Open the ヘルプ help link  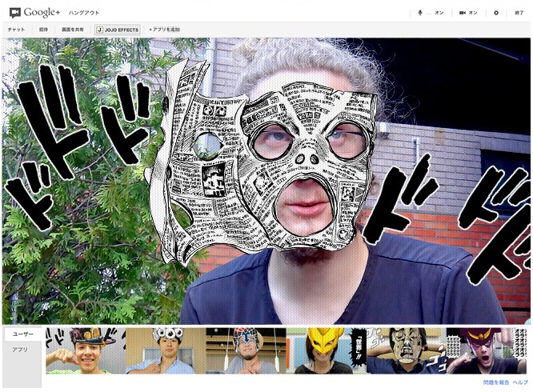(520, 382)
